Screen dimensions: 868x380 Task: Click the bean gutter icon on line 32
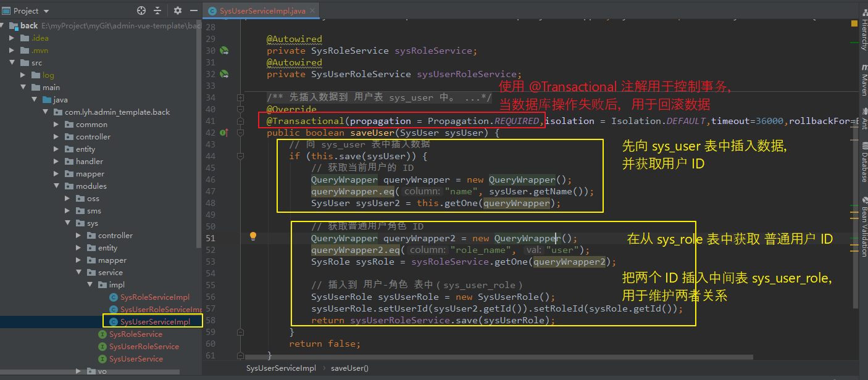pyautogui.click(x=224, y=74)
